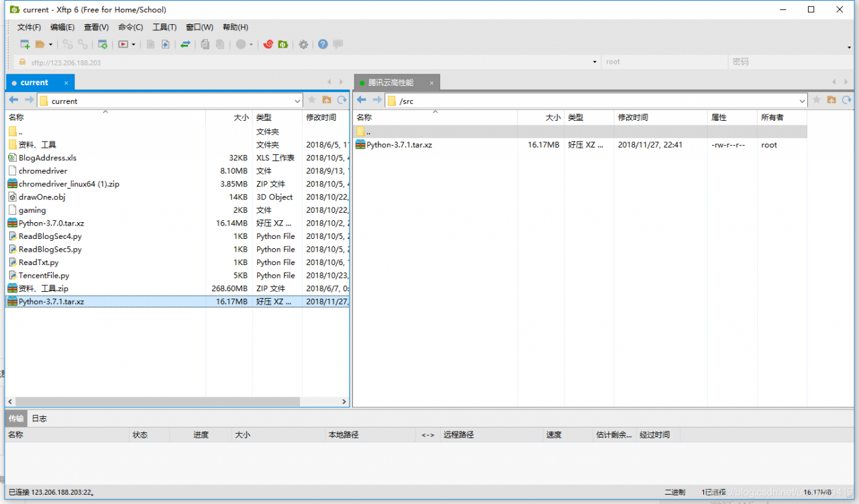Open the 窗口(W) menu
Viewport: 859px width, 504px height.
pos(199,27)
